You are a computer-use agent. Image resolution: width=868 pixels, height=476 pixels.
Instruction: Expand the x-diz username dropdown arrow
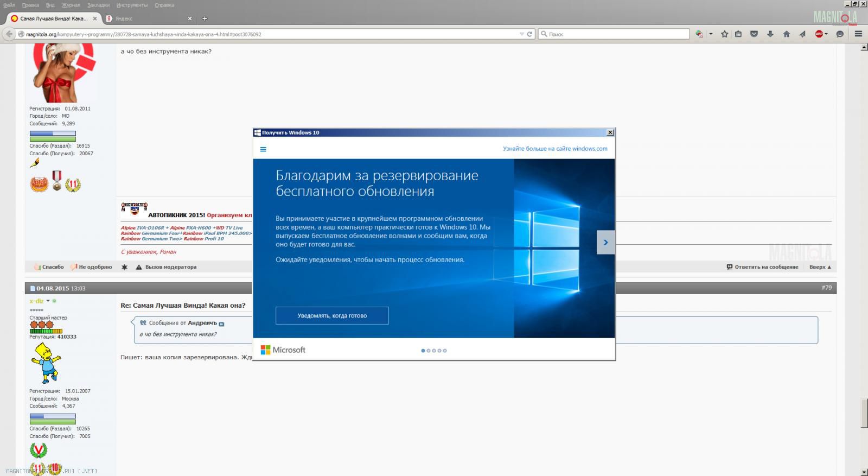[48, 301]
